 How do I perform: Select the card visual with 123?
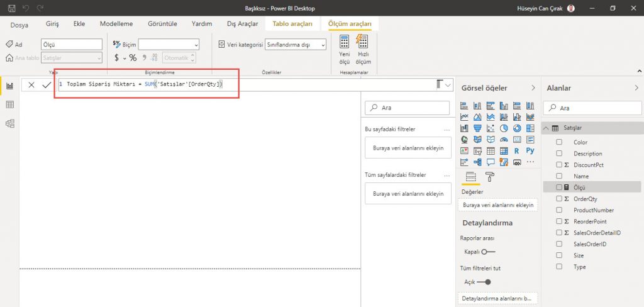(x=517, y=140)
